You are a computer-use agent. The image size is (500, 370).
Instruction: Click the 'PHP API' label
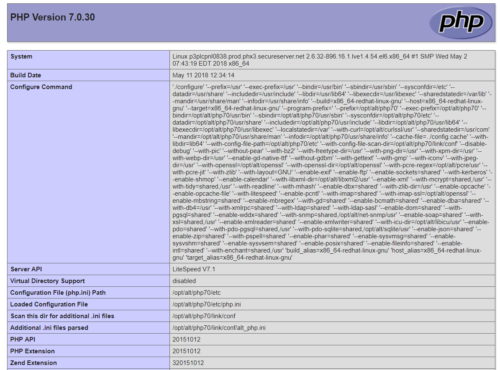[23, 339]
